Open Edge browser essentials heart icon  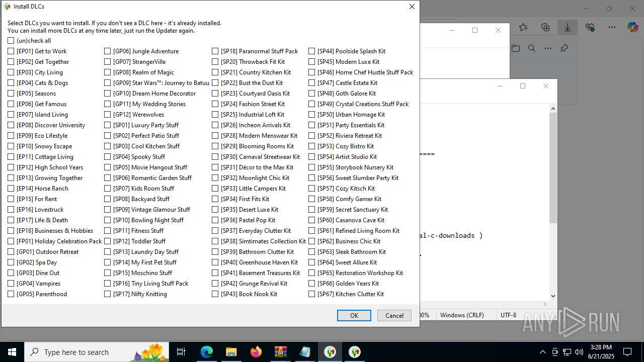point(590,27)
